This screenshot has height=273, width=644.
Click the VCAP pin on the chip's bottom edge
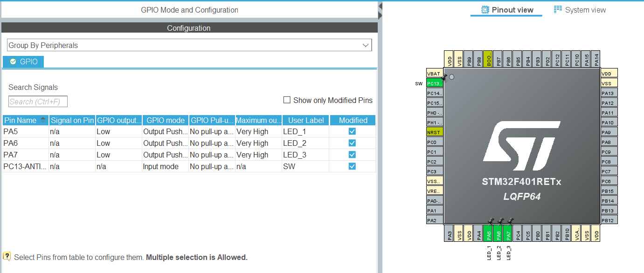[577, 233]
